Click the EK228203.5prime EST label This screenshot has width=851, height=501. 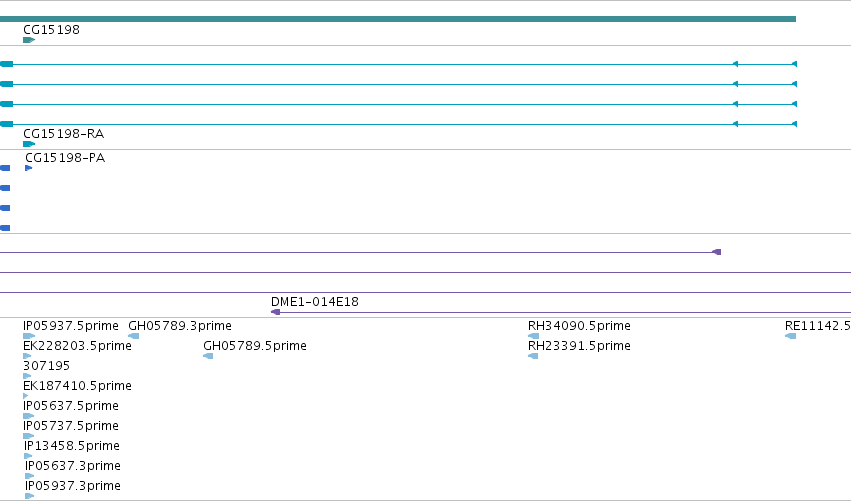(x=77, y=346)
